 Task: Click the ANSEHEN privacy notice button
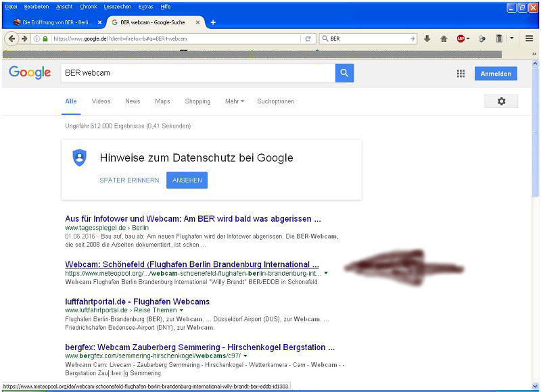(x=187, y=180)
